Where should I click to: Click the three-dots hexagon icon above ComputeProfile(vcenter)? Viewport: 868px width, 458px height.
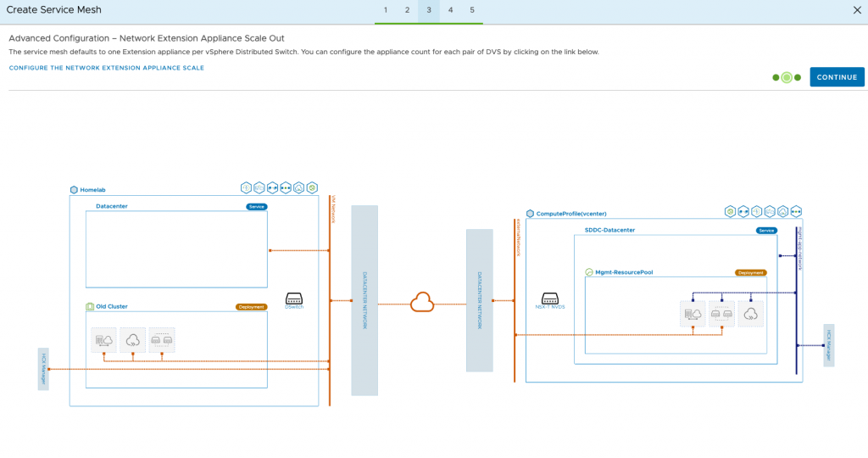pyautogui.click(x=796, y=211)
